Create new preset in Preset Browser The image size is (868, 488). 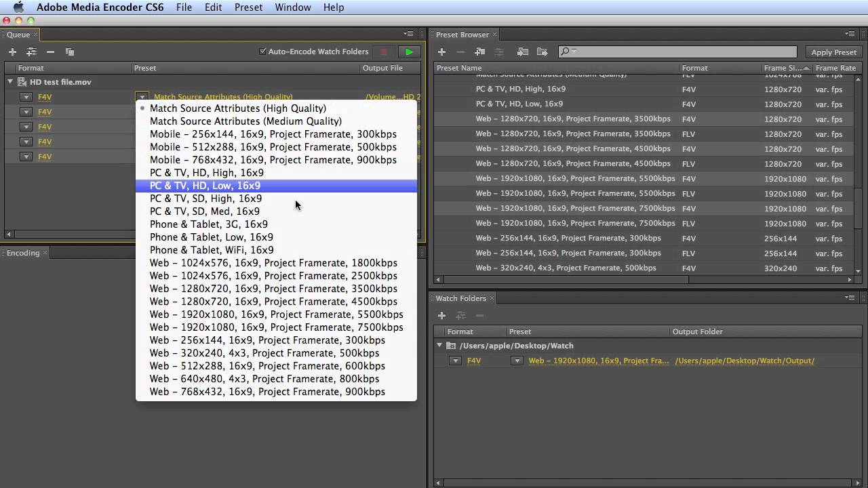[441, 52]
